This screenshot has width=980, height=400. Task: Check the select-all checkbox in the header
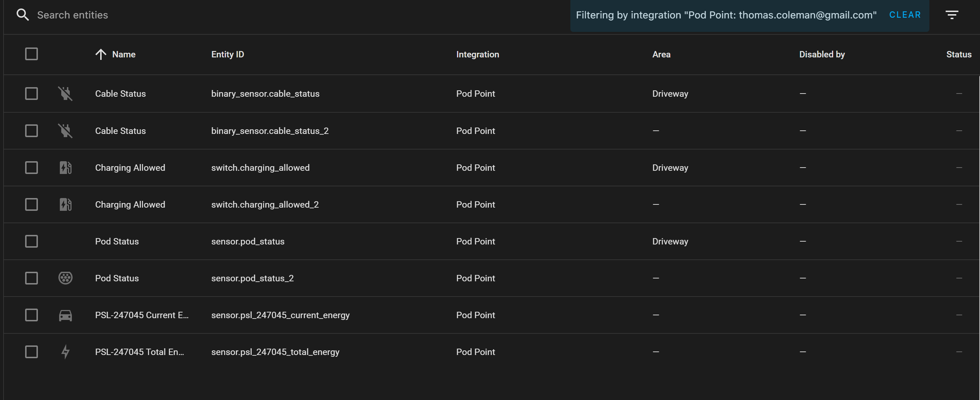click(x=32, y=54)
